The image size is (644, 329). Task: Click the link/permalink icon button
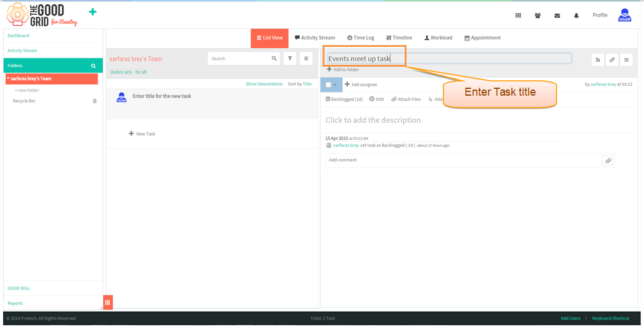click(x=612, y=60)
